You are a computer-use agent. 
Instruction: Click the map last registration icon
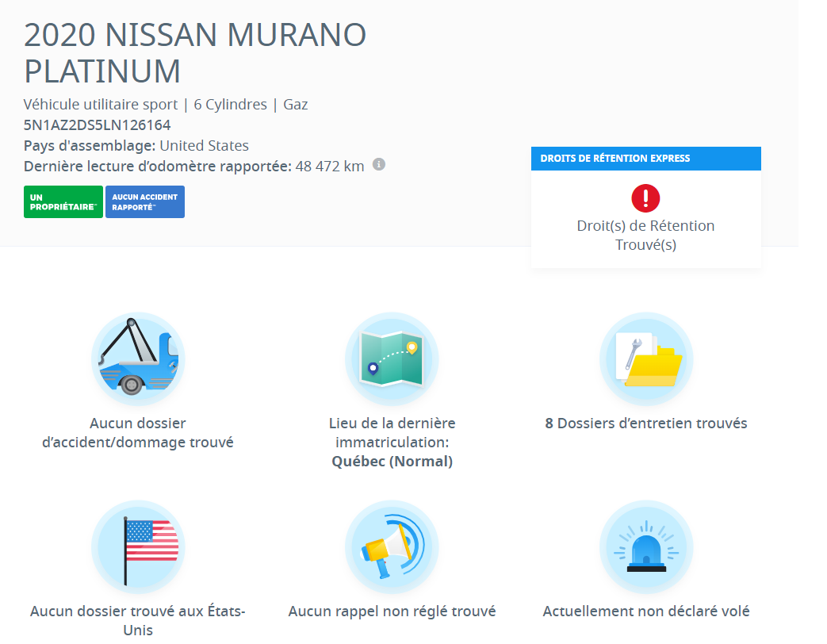point(392,358)
